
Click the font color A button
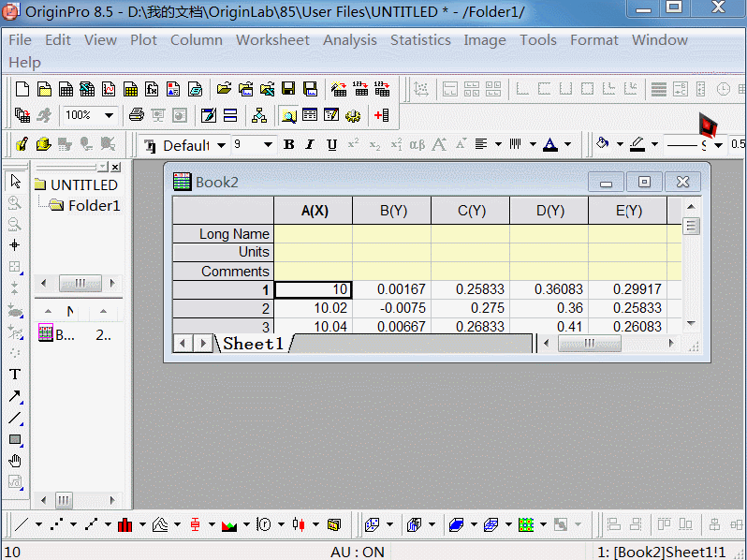click(x=549, y=144)
